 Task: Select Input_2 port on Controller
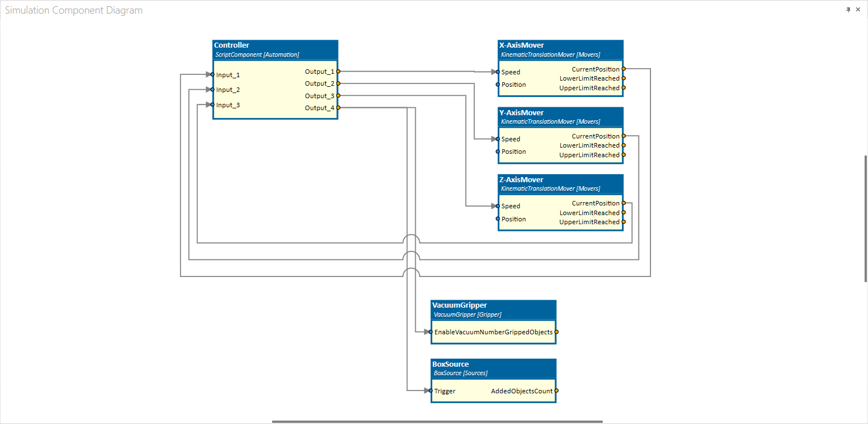[x=212, y=90]
